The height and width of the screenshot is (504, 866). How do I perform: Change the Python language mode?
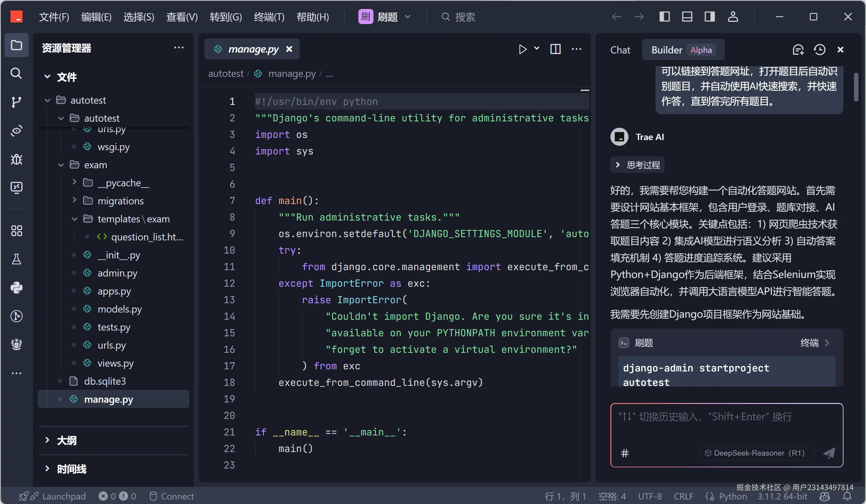point(733,496)
